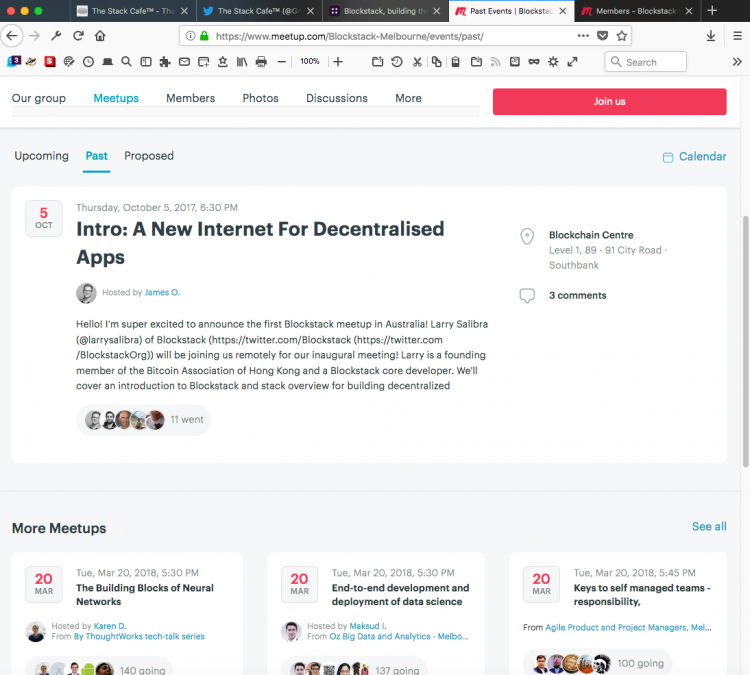
Task: Open host James O. profile link
Action: pyautogui.click(x=162, y=292)
